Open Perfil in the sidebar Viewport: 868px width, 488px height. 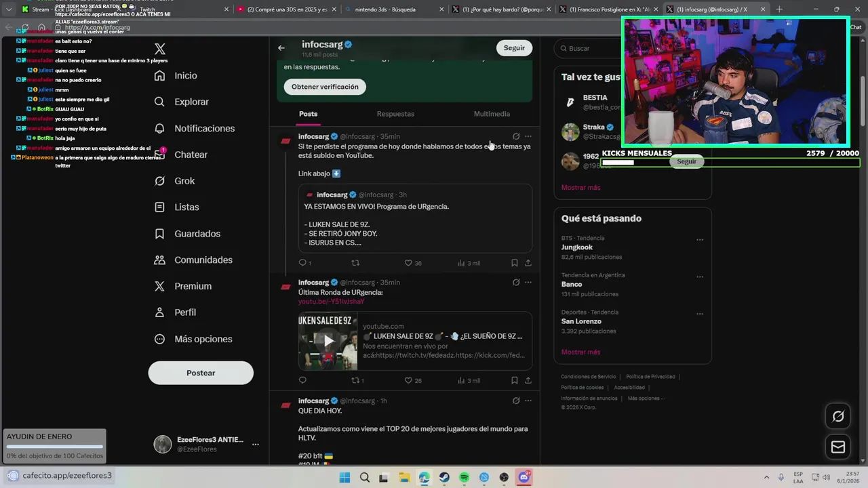click(175, 312)
